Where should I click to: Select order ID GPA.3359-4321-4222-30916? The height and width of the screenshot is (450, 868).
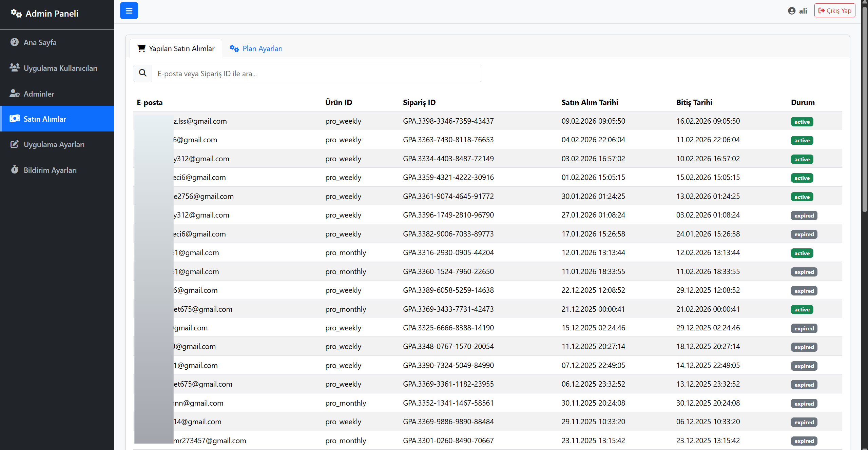point(448,177)
